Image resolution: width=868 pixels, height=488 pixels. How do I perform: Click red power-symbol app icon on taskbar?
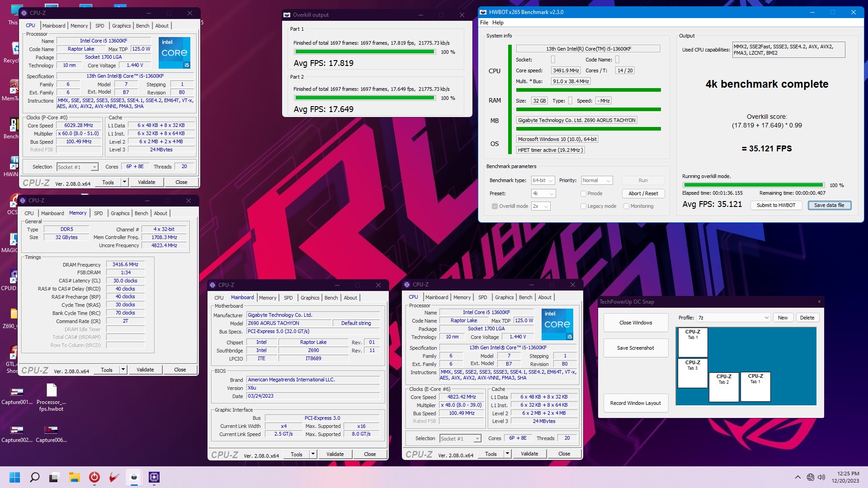(x=94, y=477)
